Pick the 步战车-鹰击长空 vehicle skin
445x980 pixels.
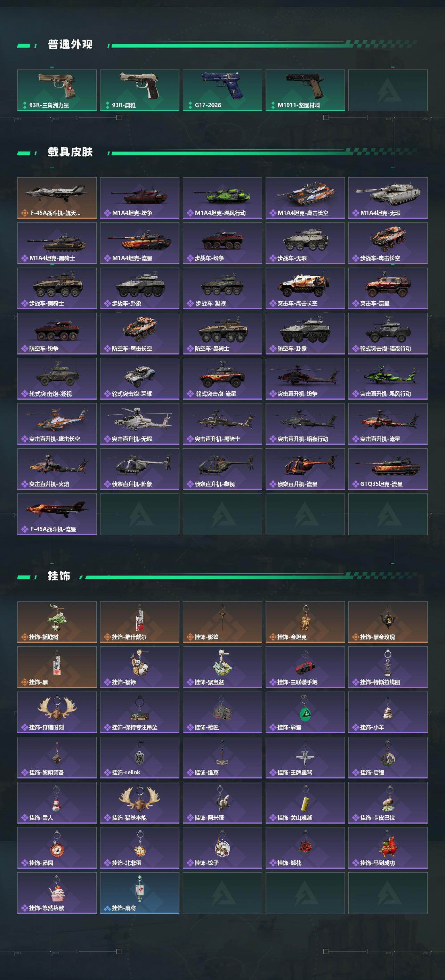tap(388, 243)
